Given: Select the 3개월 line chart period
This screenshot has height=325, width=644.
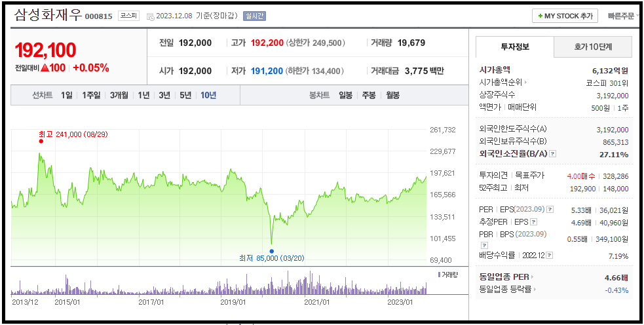Looking at the screenshot, I should click(119, 95).
